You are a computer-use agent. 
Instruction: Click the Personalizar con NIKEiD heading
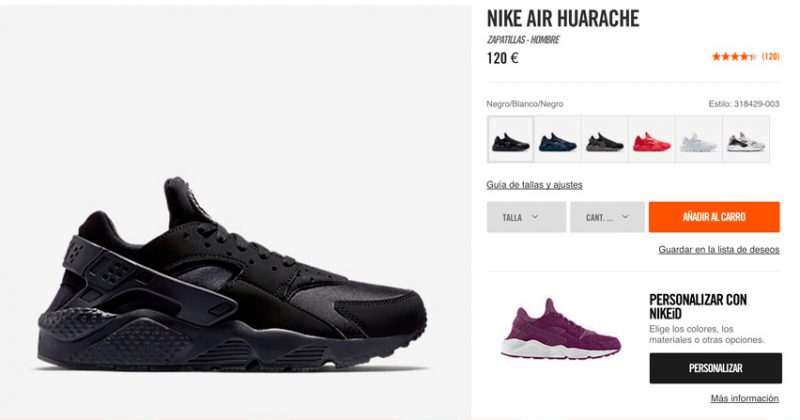tap(698, 306)
